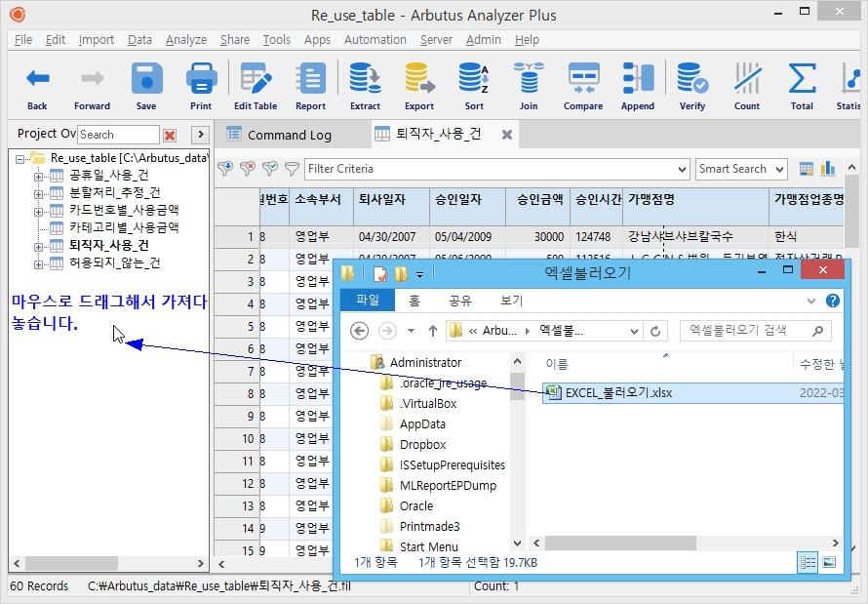868x604 pixels.
Task: Expand Project Overview panel arrow button
Action: [200, 134]
